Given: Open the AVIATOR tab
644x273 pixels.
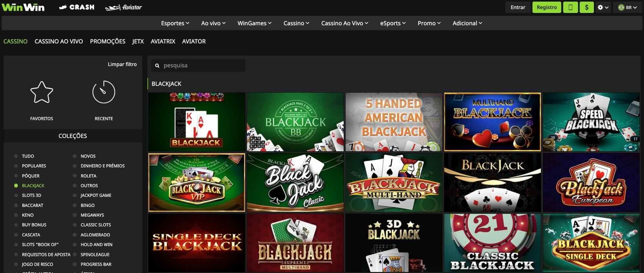Looking at the screenshot, I should [194, 41].
